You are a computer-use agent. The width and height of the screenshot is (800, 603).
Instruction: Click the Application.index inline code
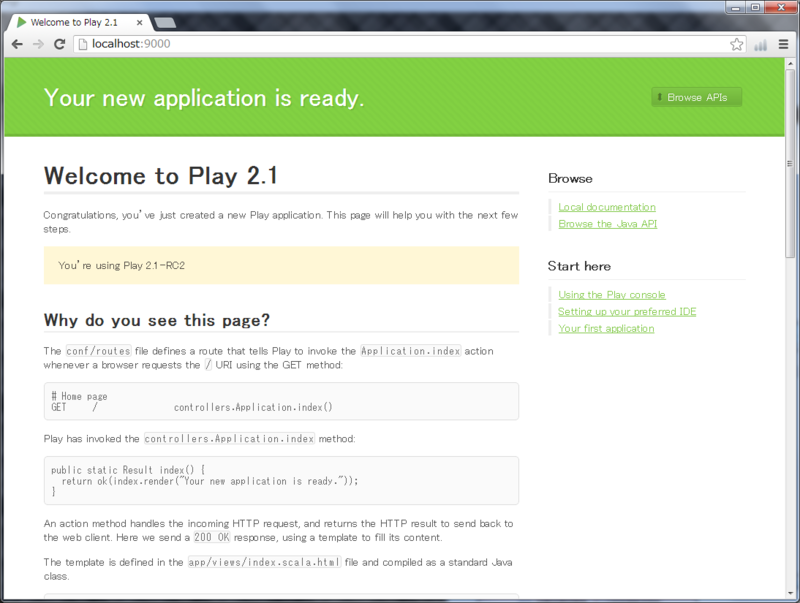[x=411, y=351]
